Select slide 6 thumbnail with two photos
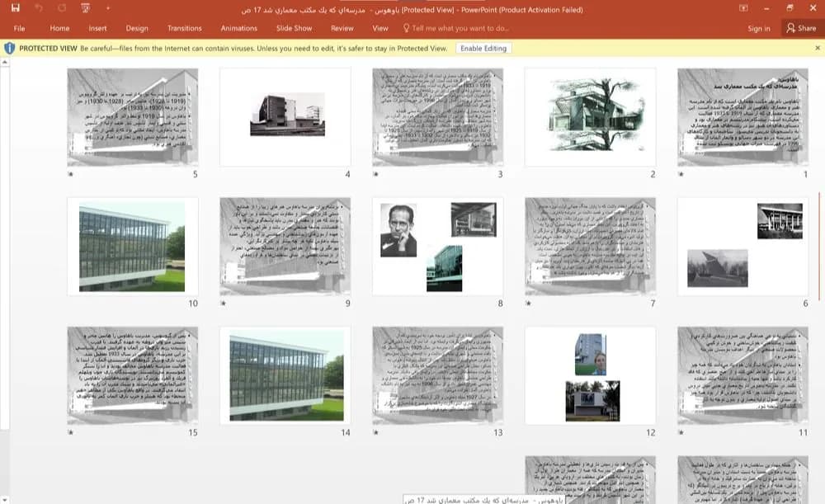Screen dimensions: 825x504 pos(743,247)
